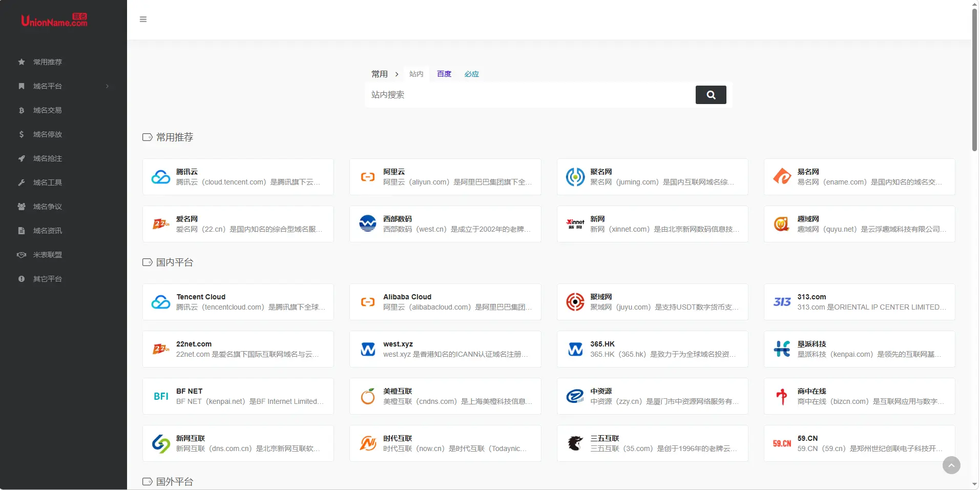
Task: Click the 新网 Xinnet logo
Action: pyautogui.click(x=575, y=224)
